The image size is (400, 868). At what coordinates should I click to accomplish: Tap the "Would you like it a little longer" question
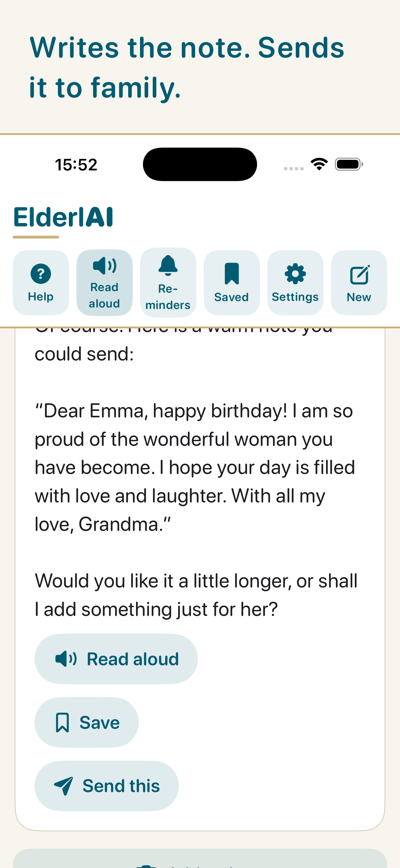pos(196,595)
